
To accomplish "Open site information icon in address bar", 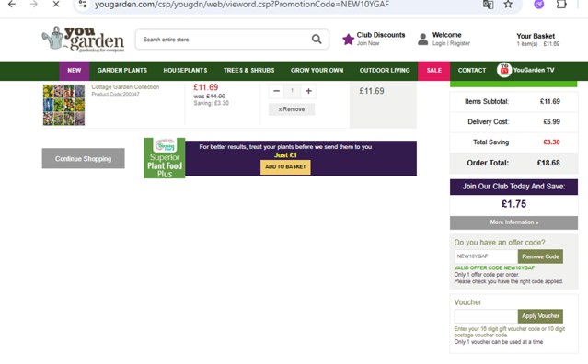I will [x=83, y=4].
